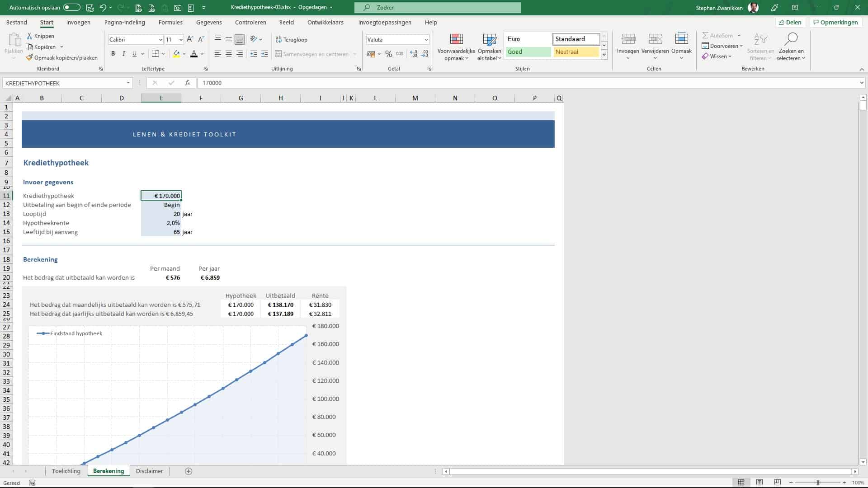This screenshot has height=488, width=868.
Task: Open the Name Box dropdown arrow
Action: tap(128, 83)
